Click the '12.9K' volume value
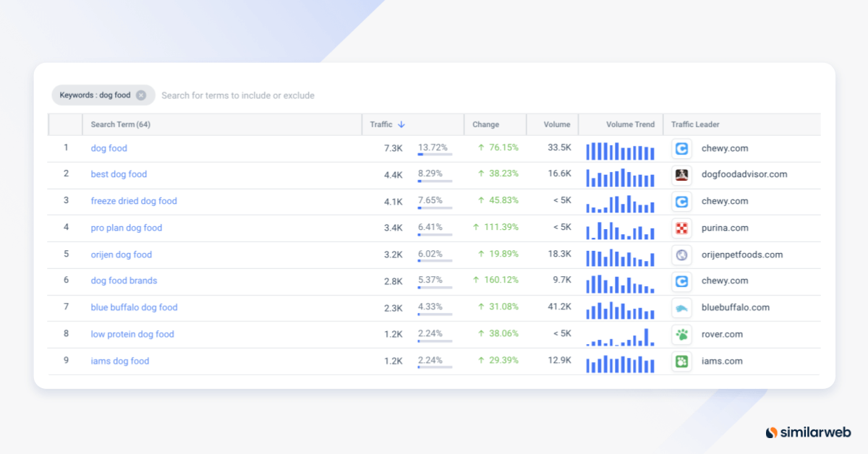 click(x=559, y=360)
